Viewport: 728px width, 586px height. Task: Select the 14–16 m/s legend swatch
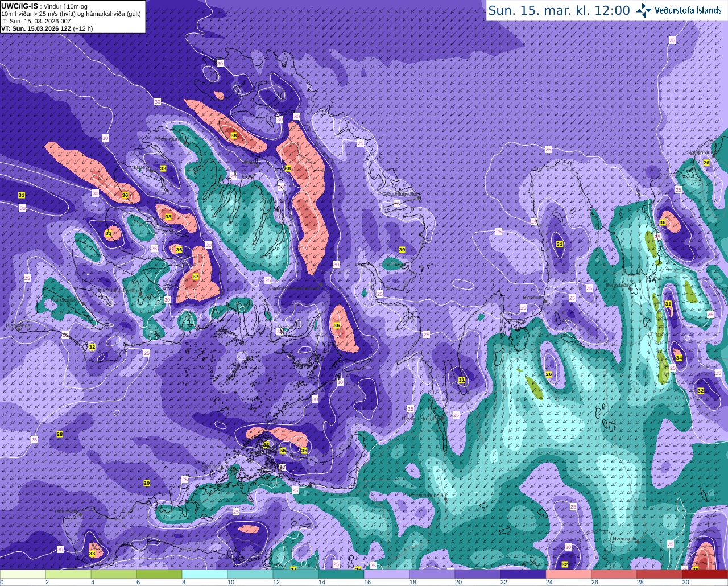pos(341,574)
